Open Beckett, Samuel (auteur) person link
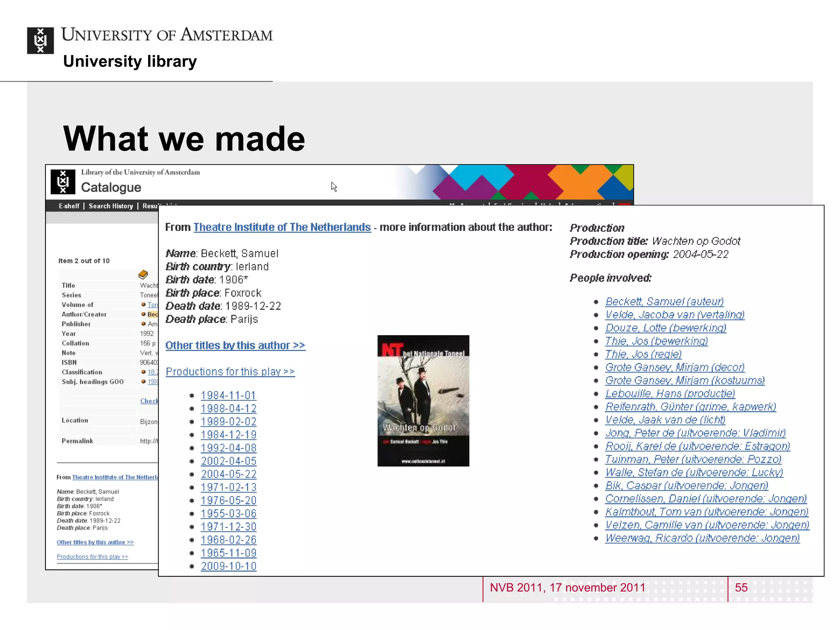Image resolution: width=840 pixels, height=630 pixels. (x=664, y=301)
